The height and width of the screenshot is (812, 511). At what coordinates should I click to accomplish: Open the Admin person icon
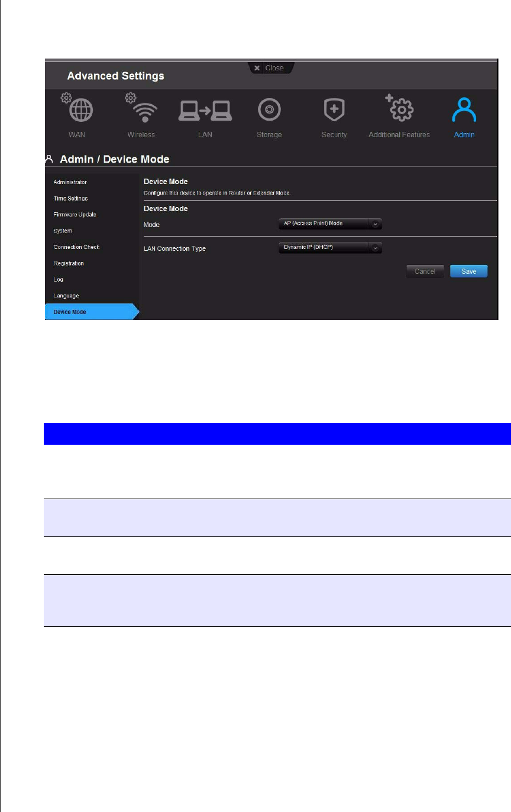[x=464, y=110]
